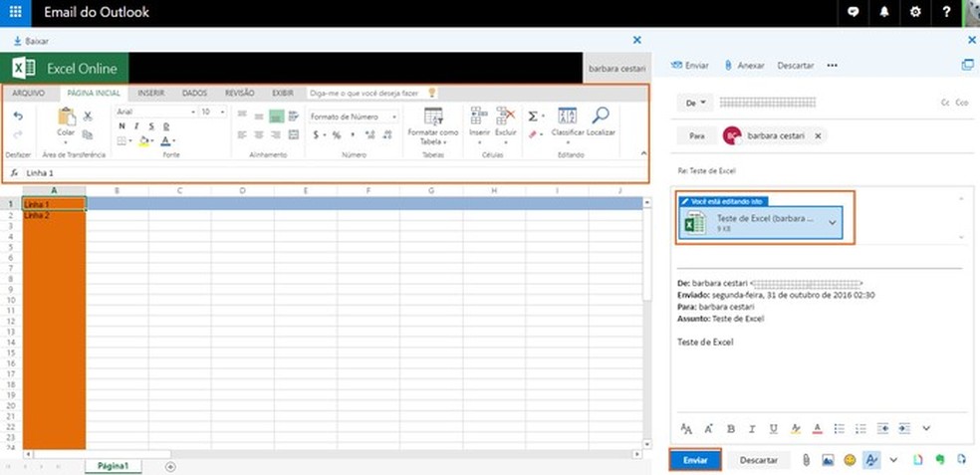Open notifications bell in Outlook header
980x475 pixels.
click(x=883, y=13)
